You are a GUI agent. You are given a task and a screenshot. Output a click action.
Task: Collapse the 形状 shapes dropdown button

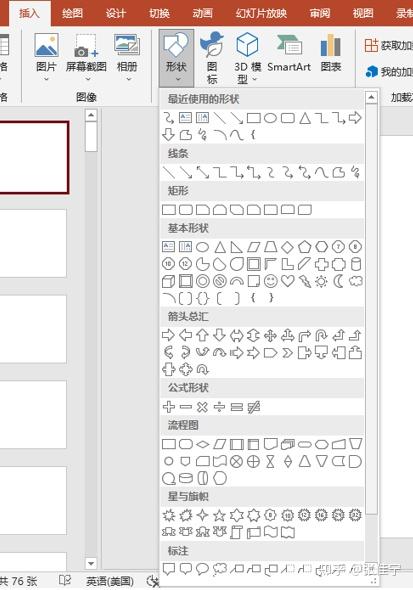click(176, 58)
